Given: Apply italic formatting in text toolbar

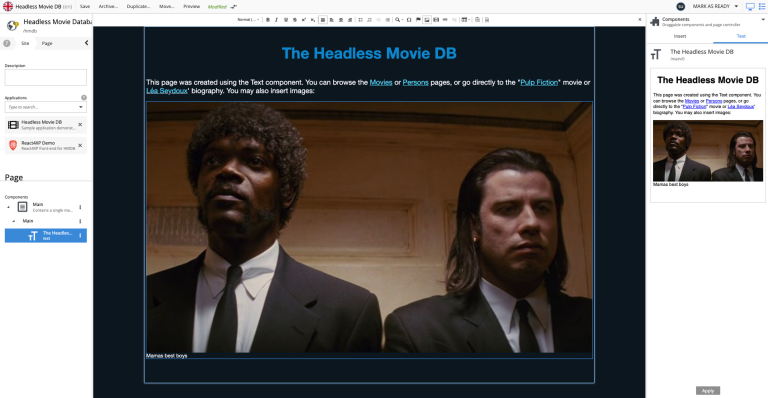Looking at the screenshot, I should (x=277, y=20).
